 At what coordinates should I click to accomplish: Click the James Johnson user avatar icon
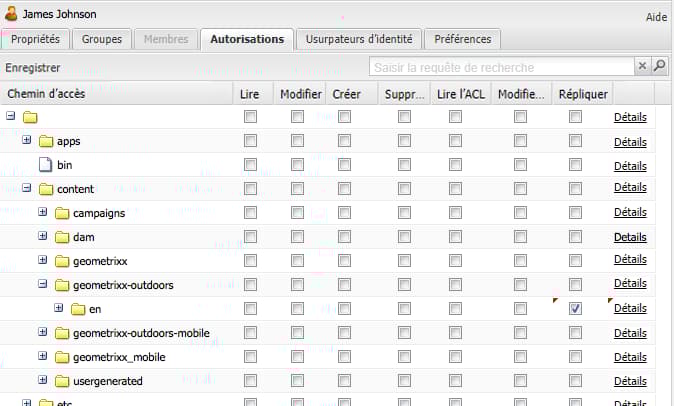pyautogui.click(x=11, y=14)
